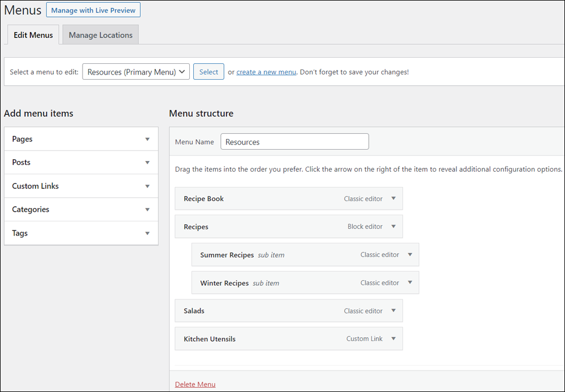
Task: Click the Delete Menu link
Action: [x=195, y=384]
